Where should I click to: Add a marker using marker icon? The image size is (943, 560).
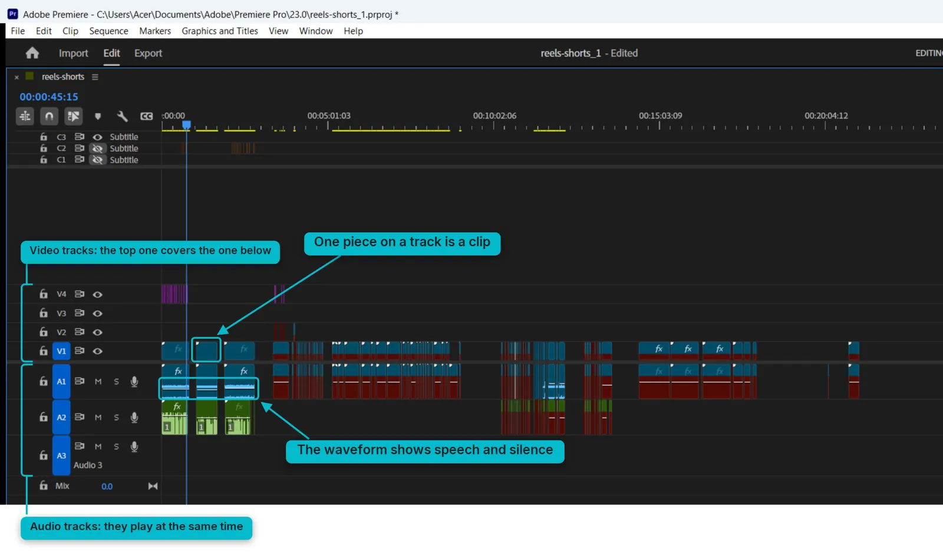(x=98, y=117)
